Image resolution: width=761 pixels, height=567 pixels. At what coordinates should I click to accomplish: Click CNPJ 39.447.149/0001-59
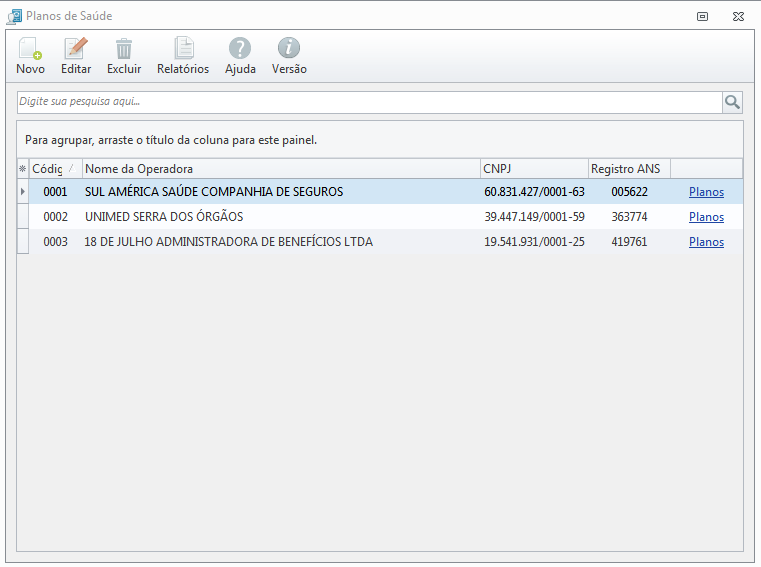[x=534, y=217]
